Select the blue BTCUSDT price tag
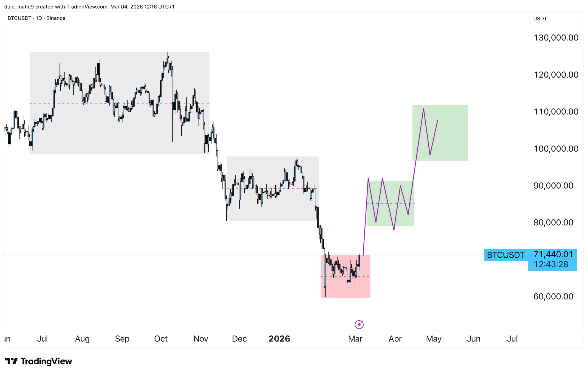 (x=506, y=255)
